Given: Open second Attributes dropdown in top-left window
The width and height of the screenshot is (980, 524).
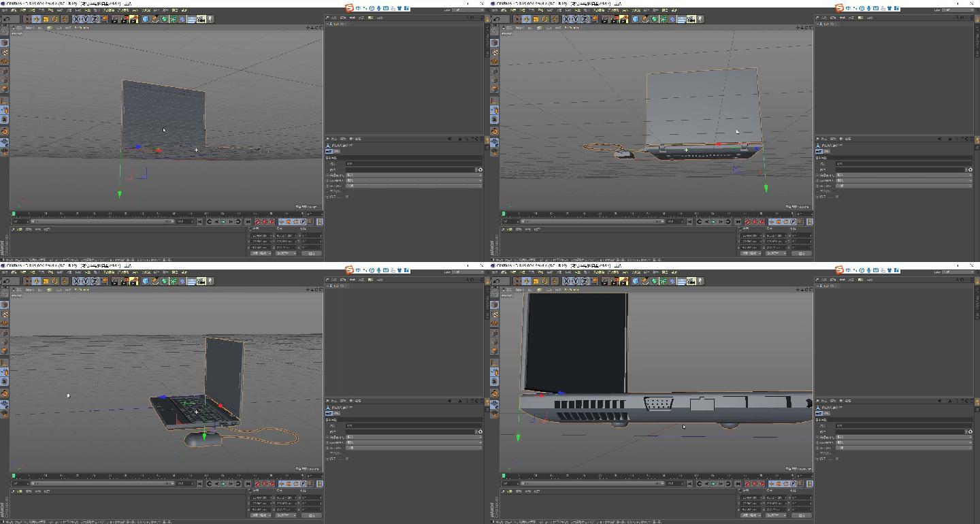Looking at the screenshot, I should [414, 180].
